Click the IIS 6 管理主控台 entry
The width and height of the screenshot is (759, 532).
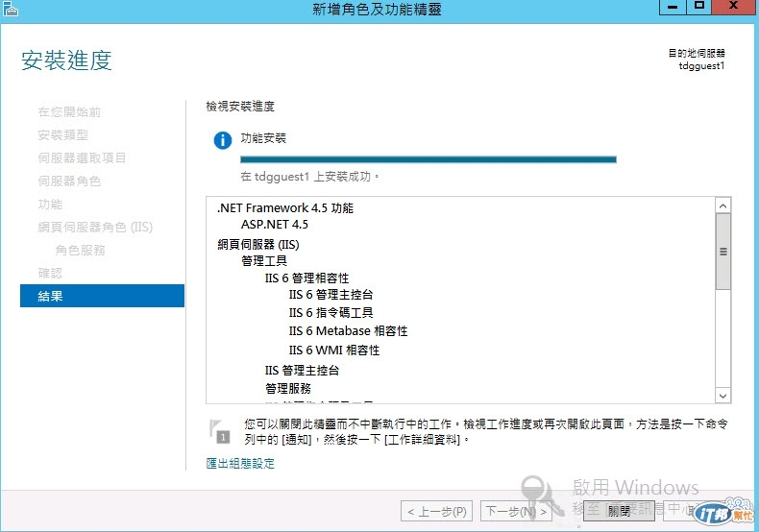click(x=331, y=295)
